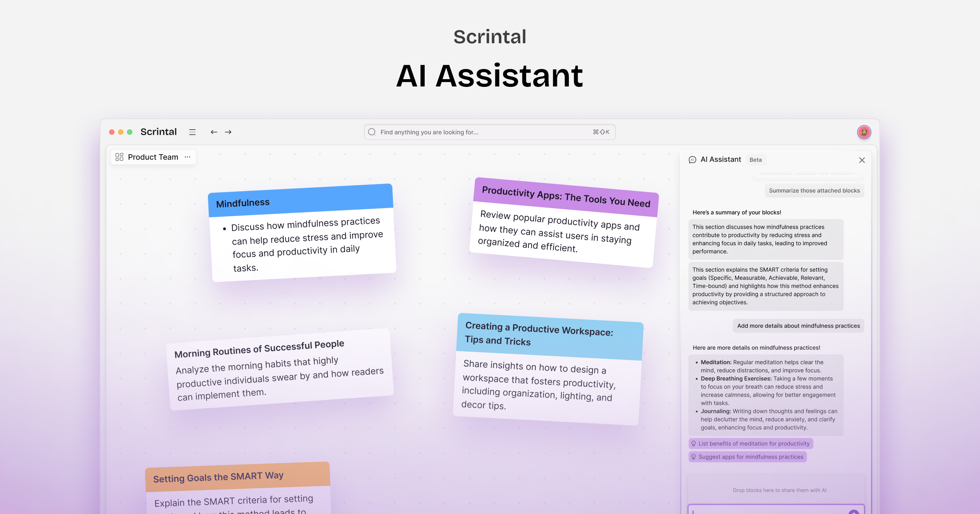
Task: Dismiss the AI Assistant panel
Action: coord(862,160)
